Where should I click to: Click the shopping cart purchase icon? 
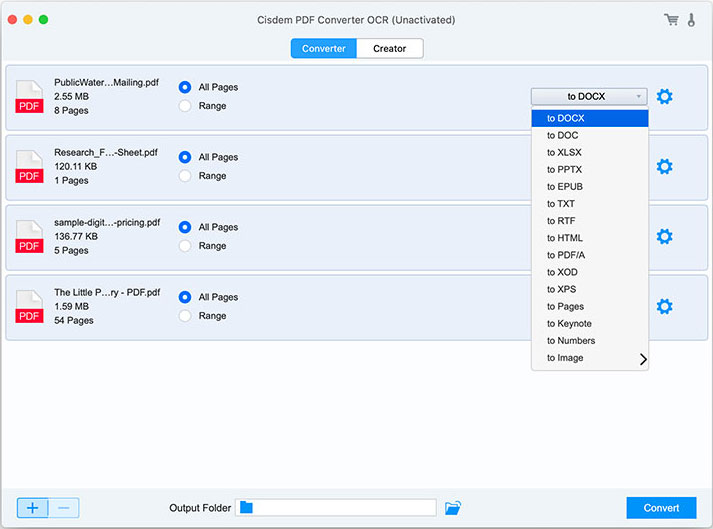point(671,20)
